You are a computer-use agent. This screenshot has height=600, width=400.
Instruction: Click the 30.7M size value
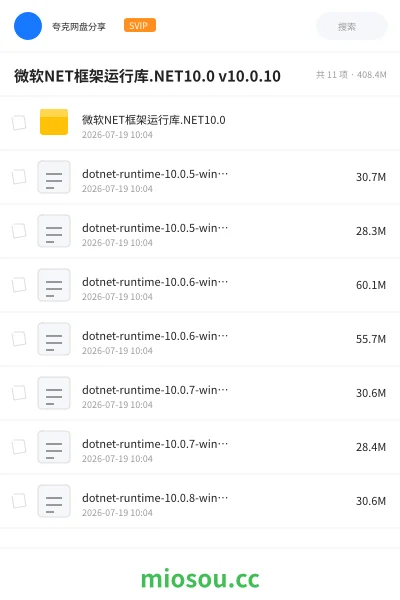(371, 177)
